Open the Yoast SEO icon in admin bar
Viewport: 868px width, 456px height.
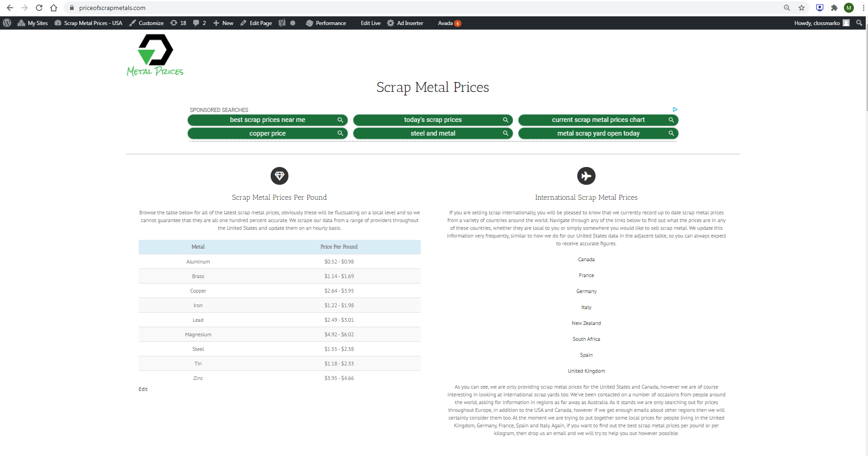coord(282,23)
